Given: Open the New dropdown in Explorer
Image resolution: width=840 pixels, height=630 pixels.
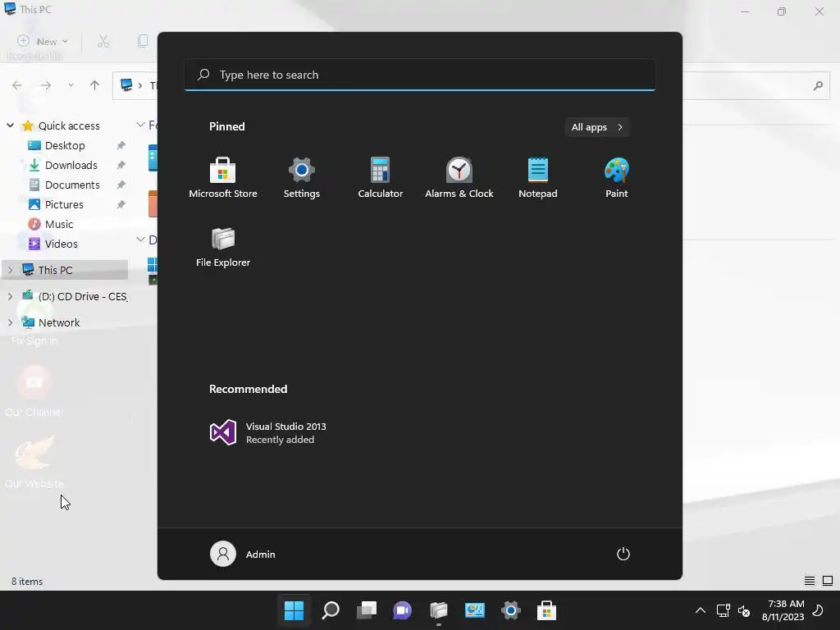Looking at the screenshot, I should pos(43,41).
